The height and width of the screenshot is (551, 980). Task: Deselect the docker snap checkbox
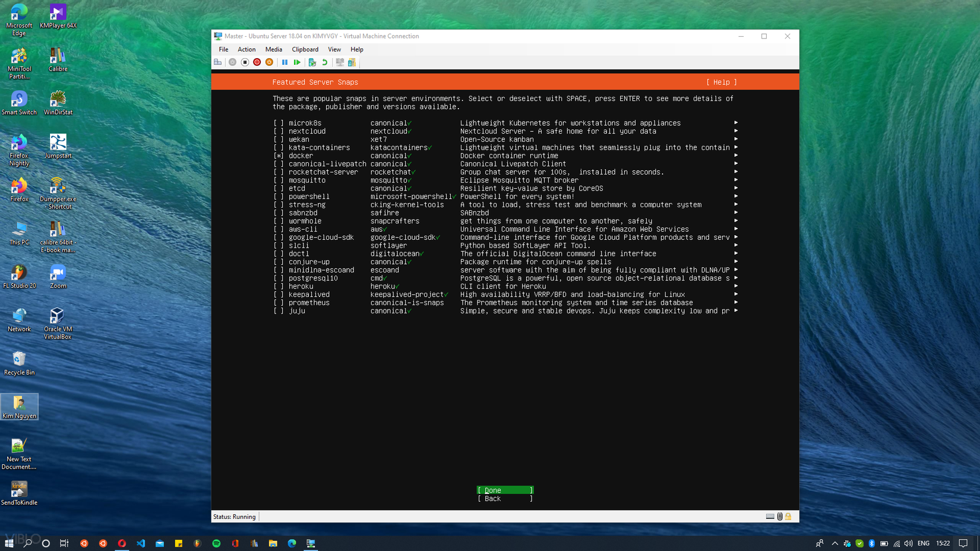point(279,156)
